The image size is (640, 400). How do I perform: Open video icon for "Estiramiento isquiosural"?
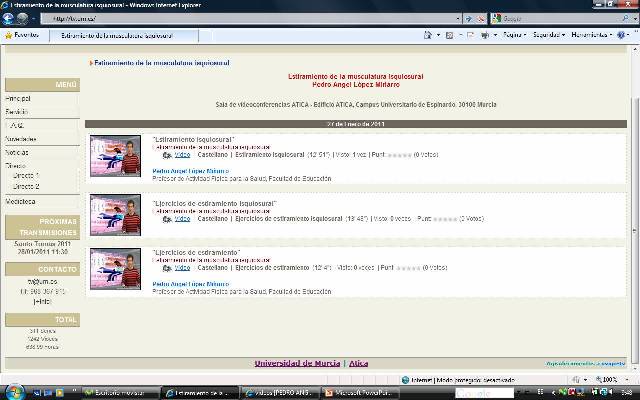(x=167, y=156)
